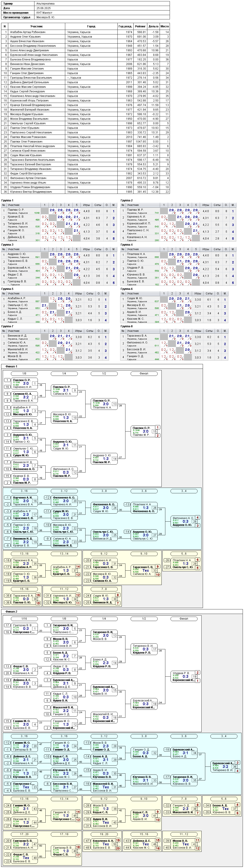Click the Место column header
Image resolution: width=244 pixels, height=868 pixels.
(x=165, y=26)
